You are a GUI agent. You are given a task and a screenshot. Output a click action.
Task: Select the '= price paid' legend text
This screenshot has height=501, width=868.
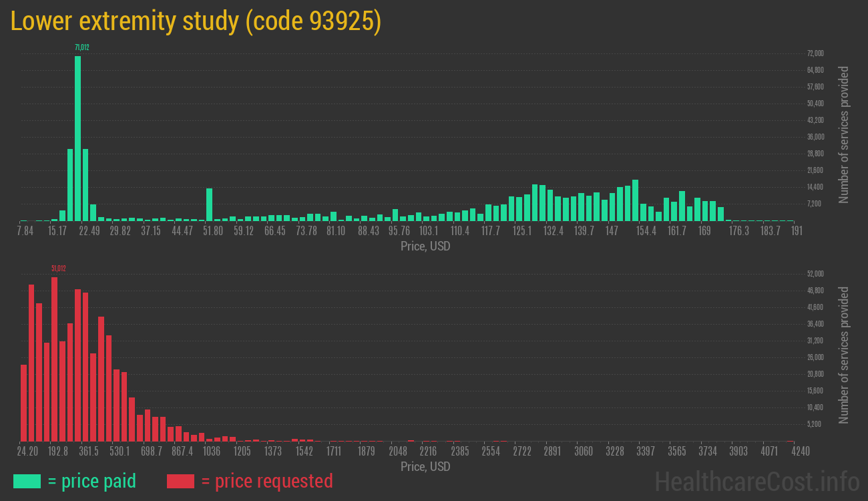pos(92,481)
